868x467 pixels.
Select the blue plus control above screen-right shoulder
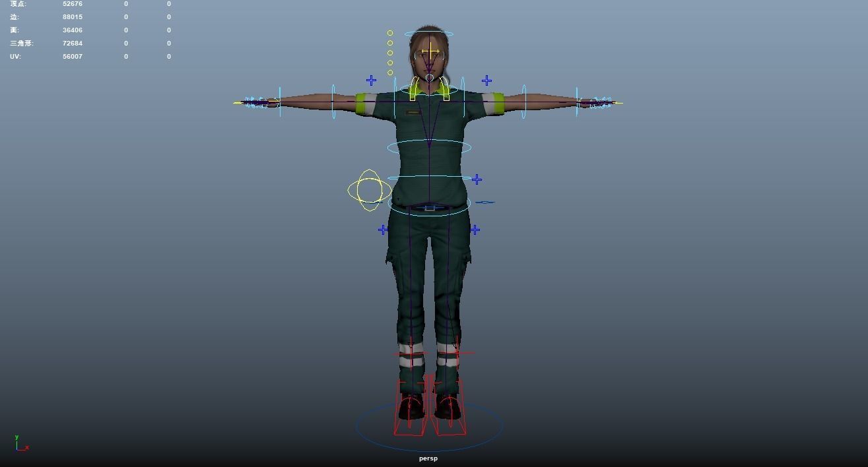486,80
